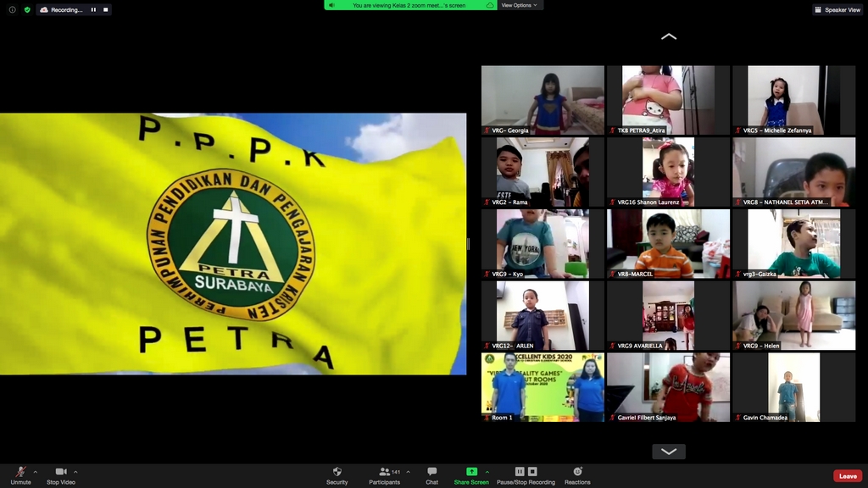Leave the meeting

click(847, 476)
